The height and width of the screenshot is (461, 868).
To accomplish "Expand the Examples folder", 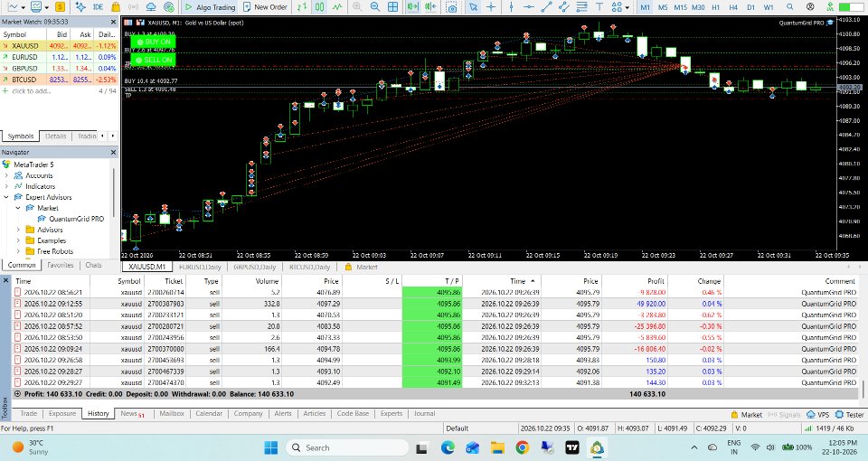I will 18,240.
